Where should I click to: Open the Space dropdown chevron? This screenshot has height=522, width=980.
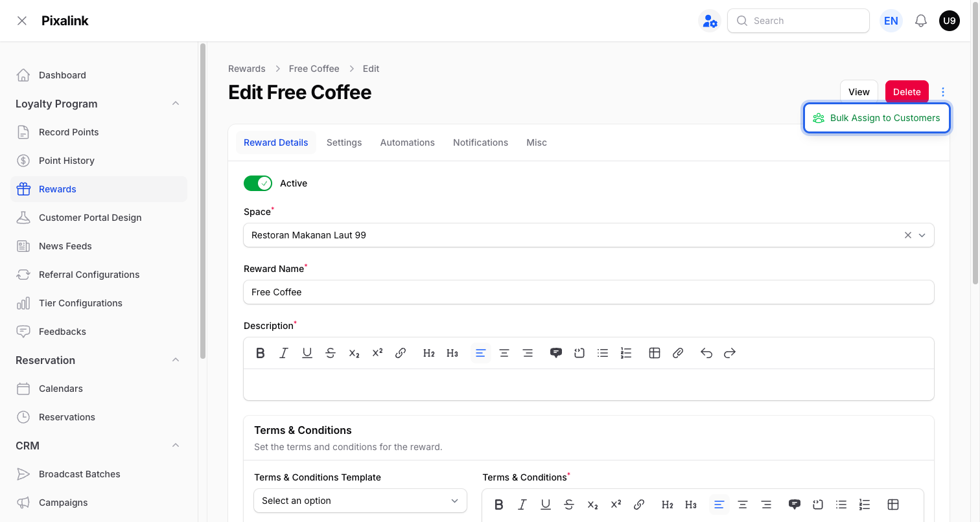(922, 235)
